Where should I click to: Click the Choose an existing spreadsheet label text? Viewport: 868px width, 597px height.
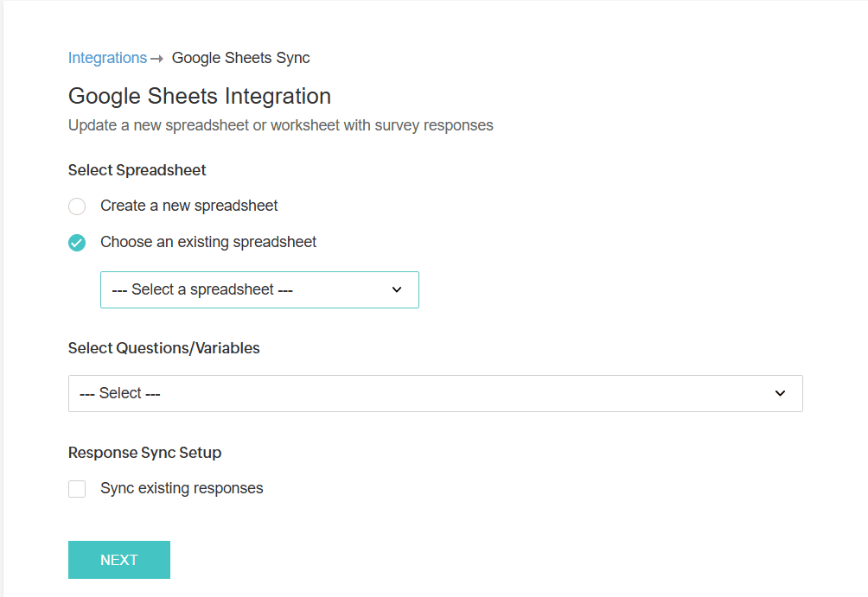coord(208,242)
